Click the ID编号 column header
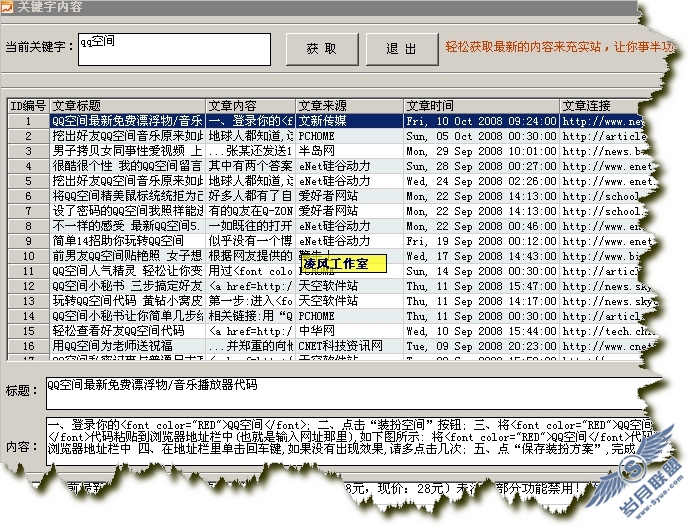 point(28,106)
